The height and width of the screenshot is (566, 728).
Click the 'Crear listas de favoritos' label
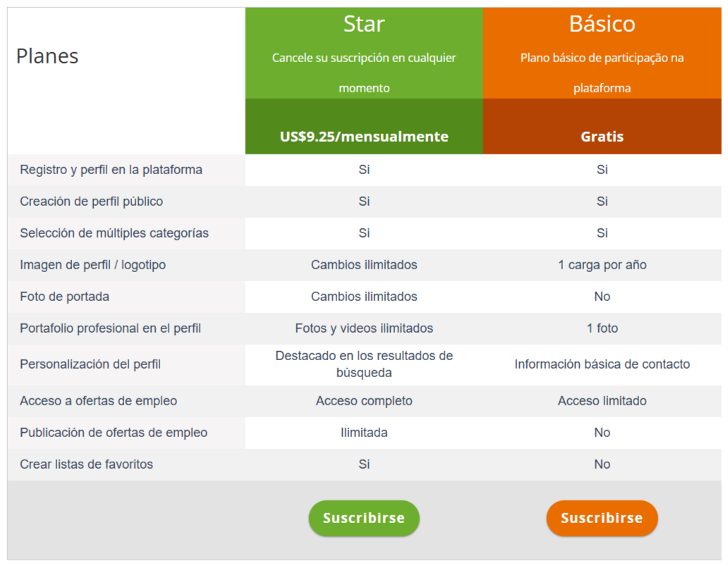86,464
